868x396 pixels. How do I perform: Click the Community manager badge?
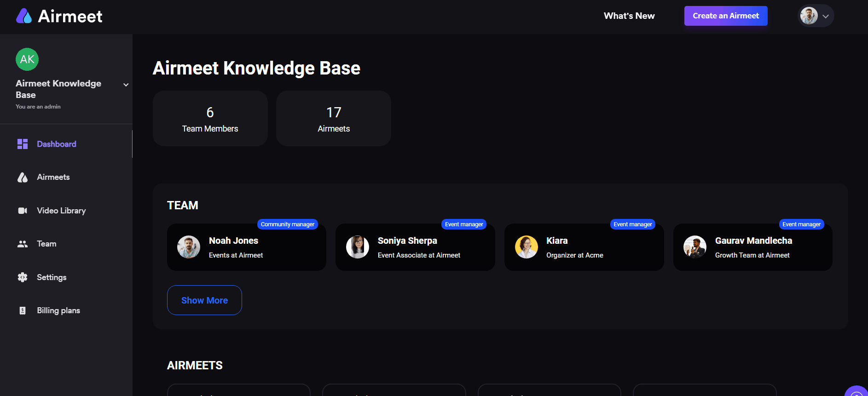[288, 224]
